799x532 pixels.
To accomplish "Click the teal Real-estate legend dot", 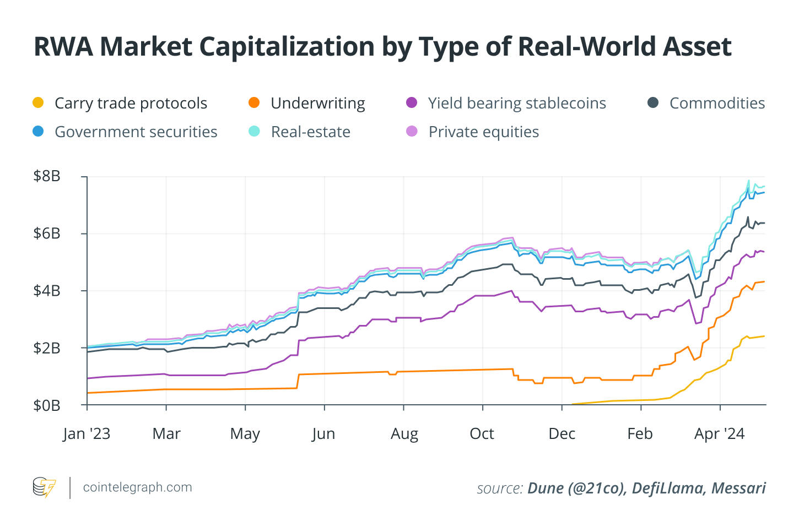I will click(x=254, y=131).
